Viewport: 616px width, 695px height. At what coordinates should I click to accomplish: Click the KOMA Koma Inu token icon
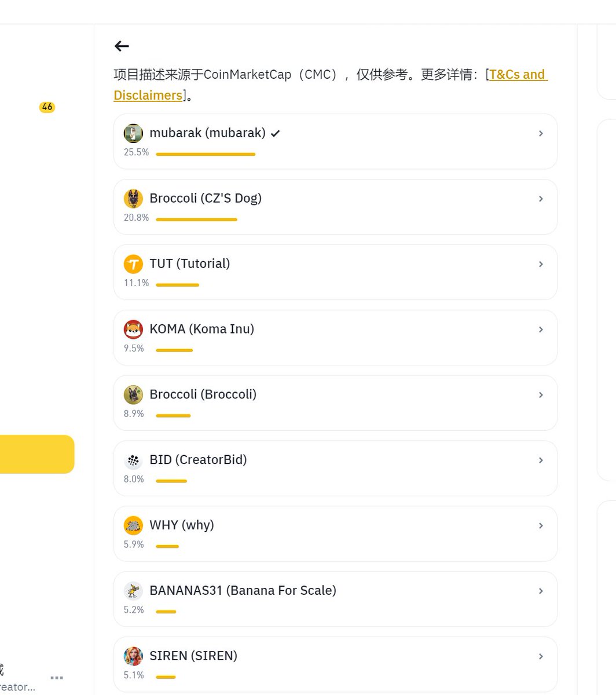[x=133, y=330]
